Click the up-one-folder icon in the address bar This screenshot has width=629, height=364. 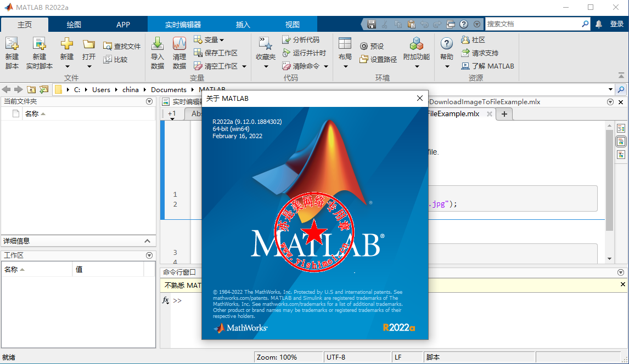pyautogui.click(x=31, y=89)
